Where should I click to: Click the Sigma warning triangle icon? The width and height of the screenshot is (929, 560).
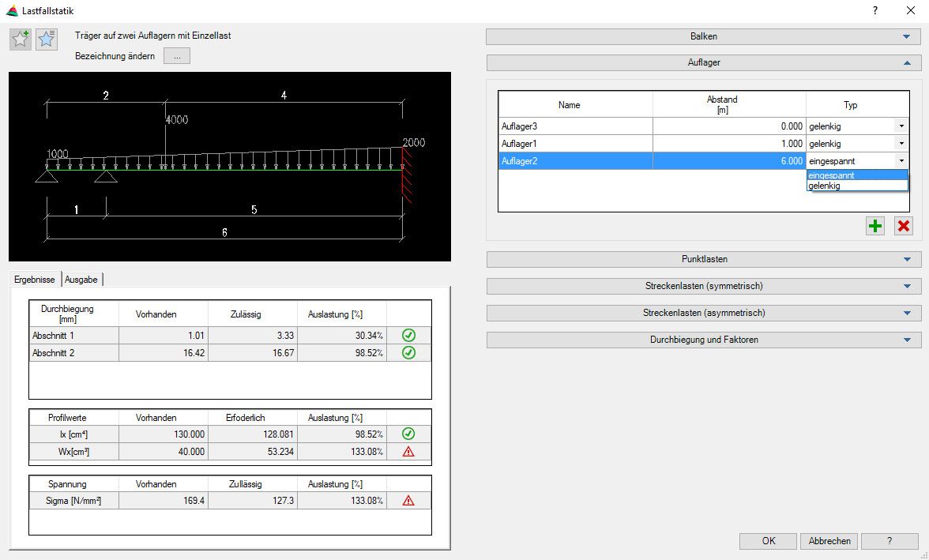point(408,500)
